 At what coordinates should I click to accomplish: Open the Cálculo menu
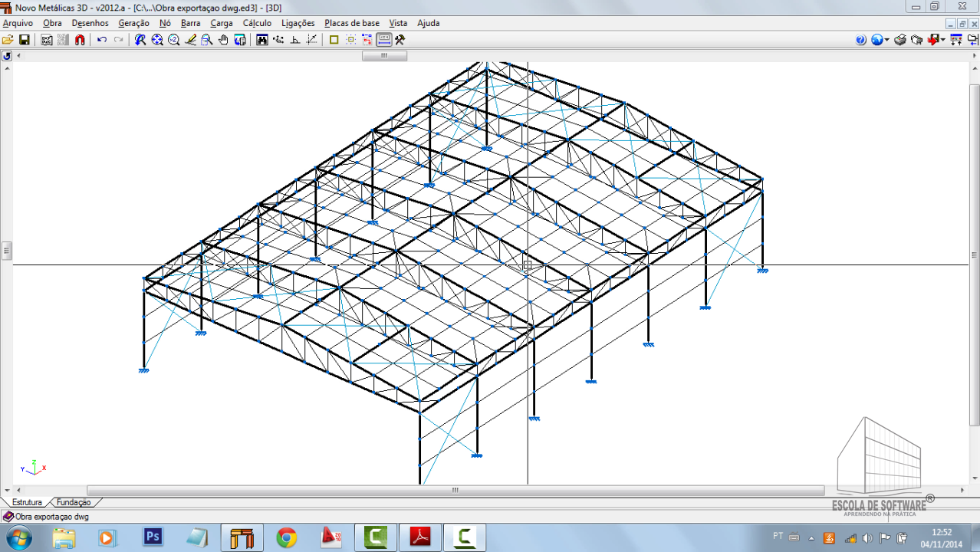point(257,23)
